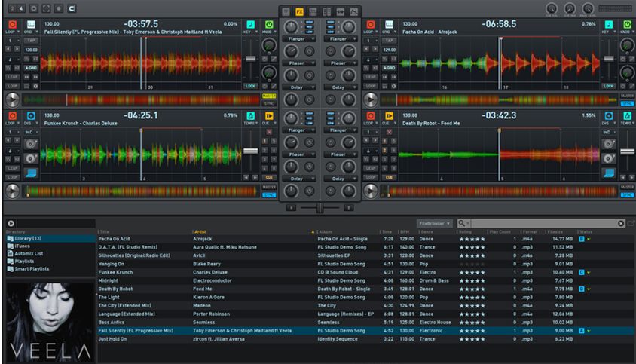The width and height of the screenshot is (636, 364).
Task: Click green KNOB icon on Fall Silently deck
Action: pos(269,25)
